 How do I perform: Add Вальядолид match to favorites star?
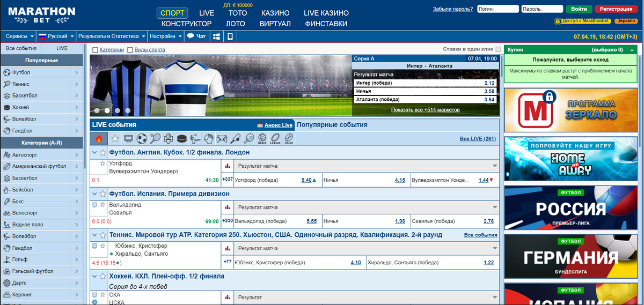pyautogui.click(x=103, y=205)
